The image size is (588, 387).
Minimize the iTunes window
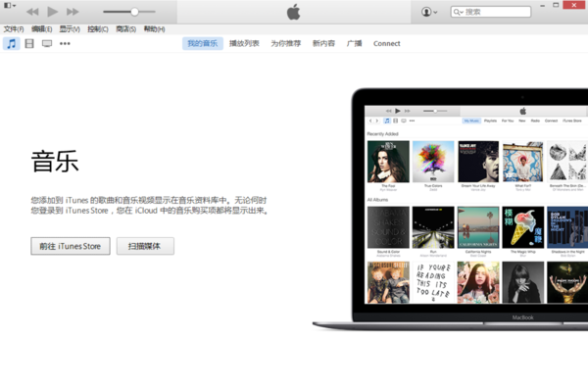tap(542, 6)
